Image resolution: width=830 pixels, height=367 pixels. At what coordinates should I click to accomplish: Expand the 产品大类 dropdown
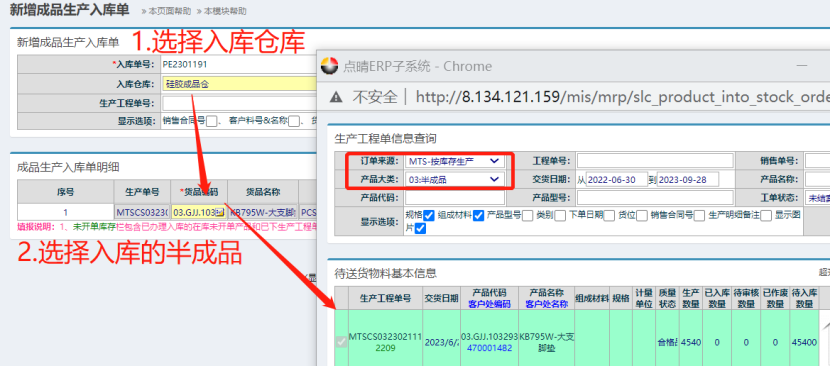(455, 180)
